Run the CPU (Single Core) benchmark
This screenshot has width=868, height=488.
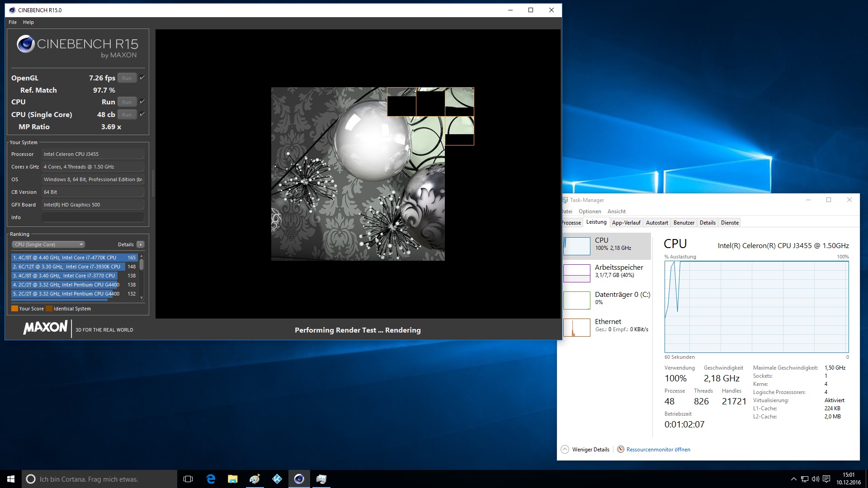click(127, 115)
